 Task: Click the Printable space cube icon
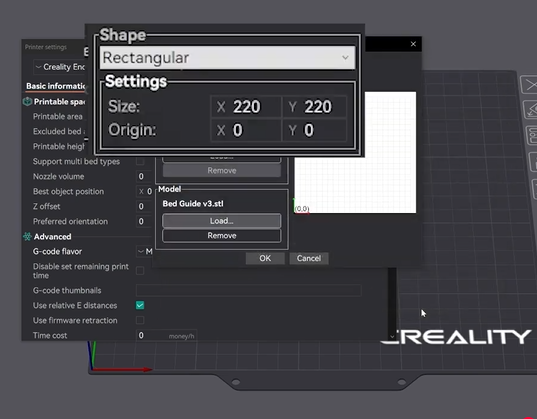click(x=27, y=102)
